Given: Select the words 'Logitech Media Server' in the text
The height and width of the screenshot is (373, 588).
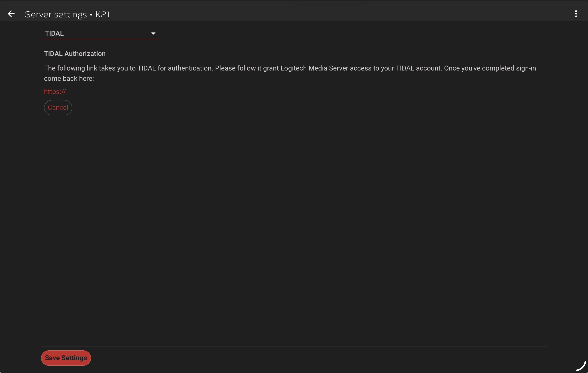Looking at the screenshot, I should (314, 68).
